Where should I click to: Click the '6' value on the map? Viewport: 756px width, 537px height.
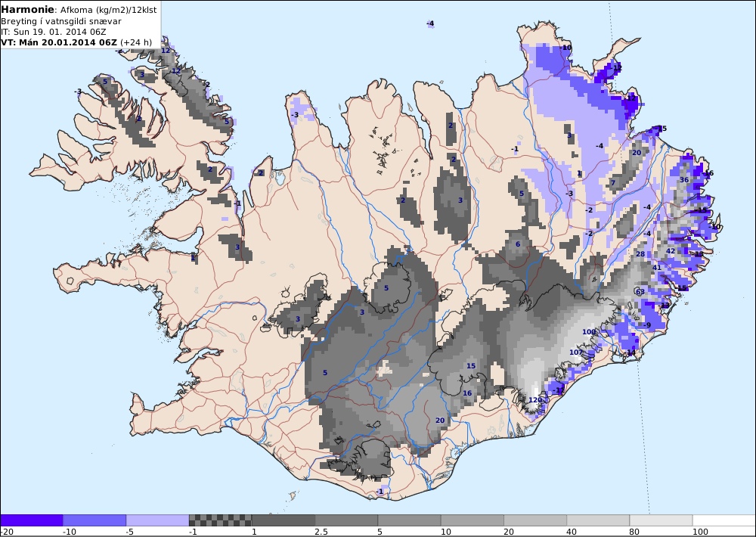[518, 244]
